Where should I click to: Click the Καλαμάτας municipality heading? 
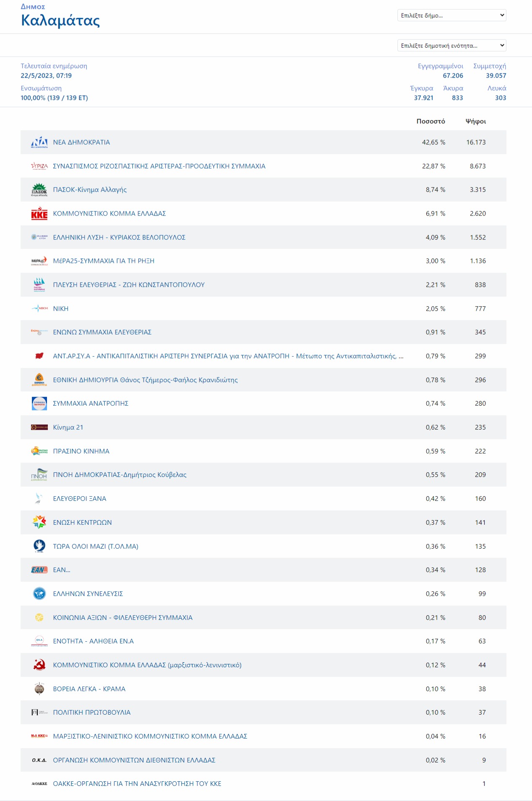[x=60, y=20]
